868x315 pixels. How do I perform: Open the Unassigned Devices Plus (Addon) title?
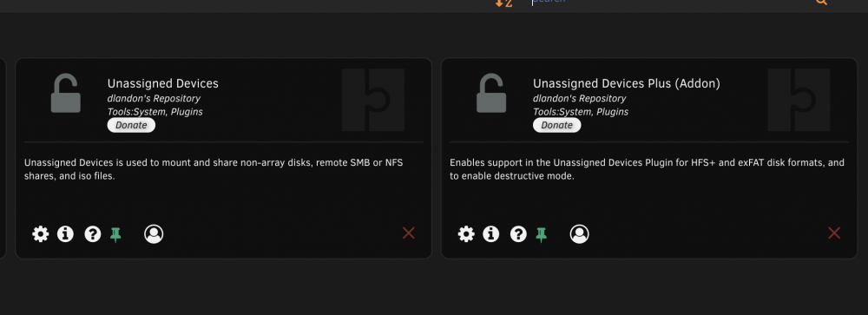point(627,83)
